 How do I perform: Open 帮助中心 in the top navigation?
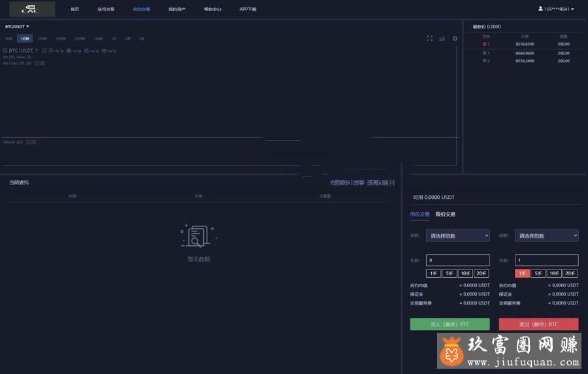point(212,9)
